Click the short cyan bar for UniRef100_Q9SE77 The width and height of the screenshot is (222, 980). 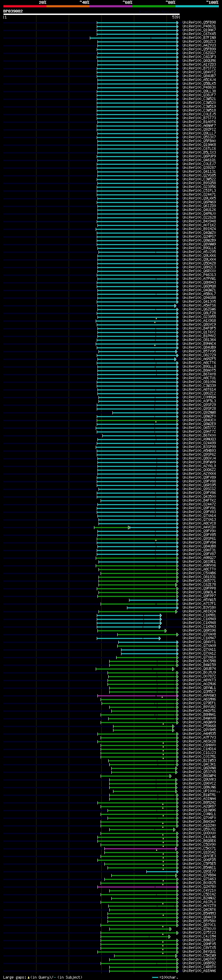pos(162,872)
